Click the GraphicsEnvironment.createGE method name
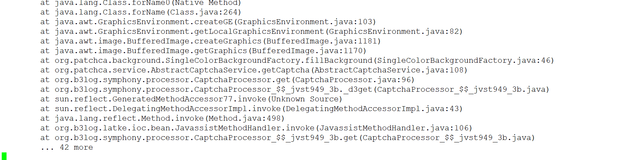 click(x=165, y=22)
